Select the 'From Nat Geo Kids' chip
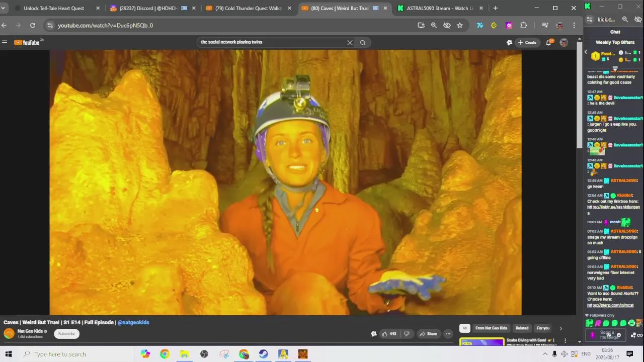644x362 pixels. 491,328
